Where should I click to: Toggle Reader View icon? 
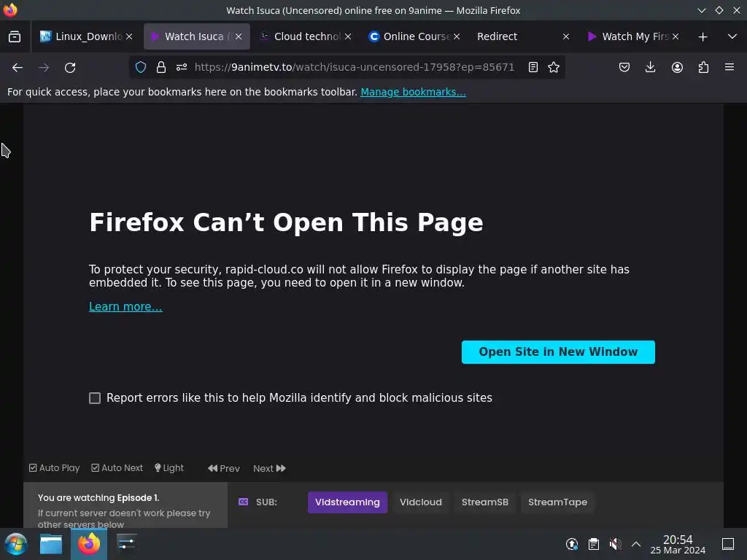(x=533, y=67)
